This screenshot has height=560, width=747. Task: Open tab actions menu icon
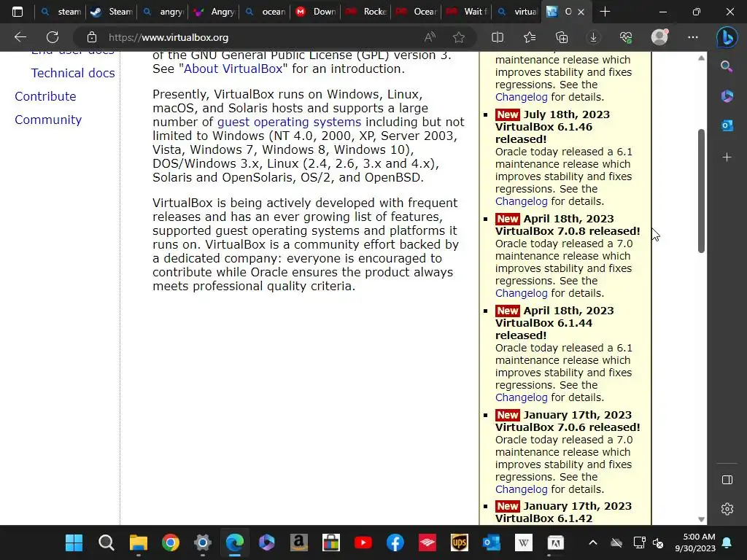point(18,12)
